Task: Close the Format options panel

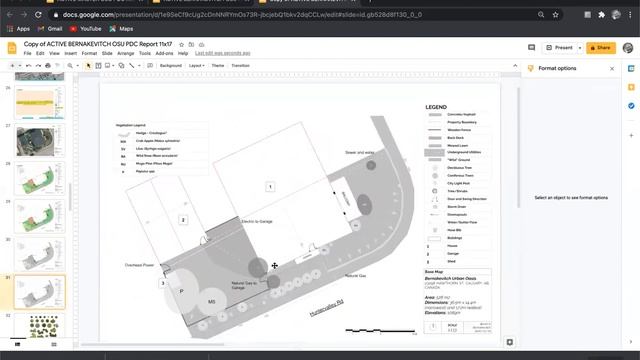Action: point(612,69)
